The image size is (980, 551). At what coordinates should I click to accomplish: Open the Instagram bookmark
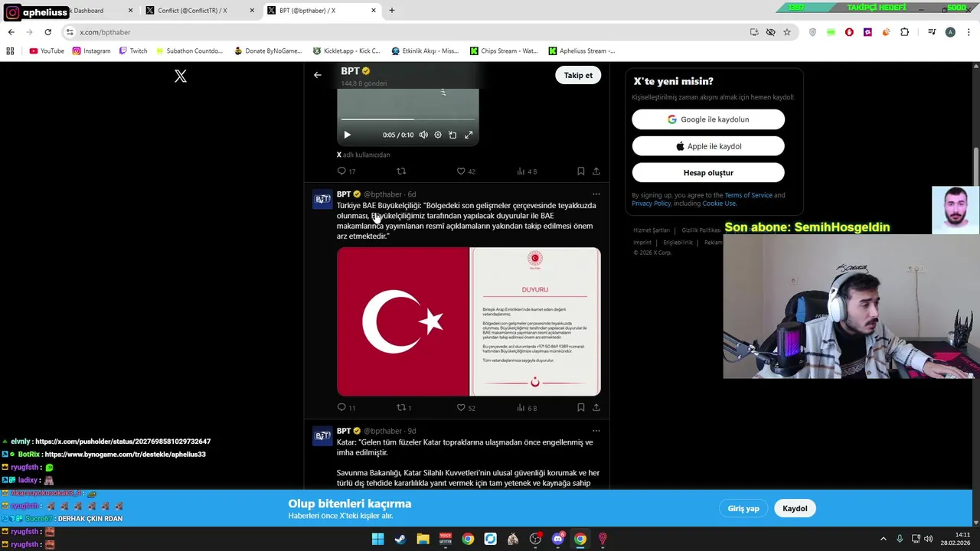(x=91, y=51)
